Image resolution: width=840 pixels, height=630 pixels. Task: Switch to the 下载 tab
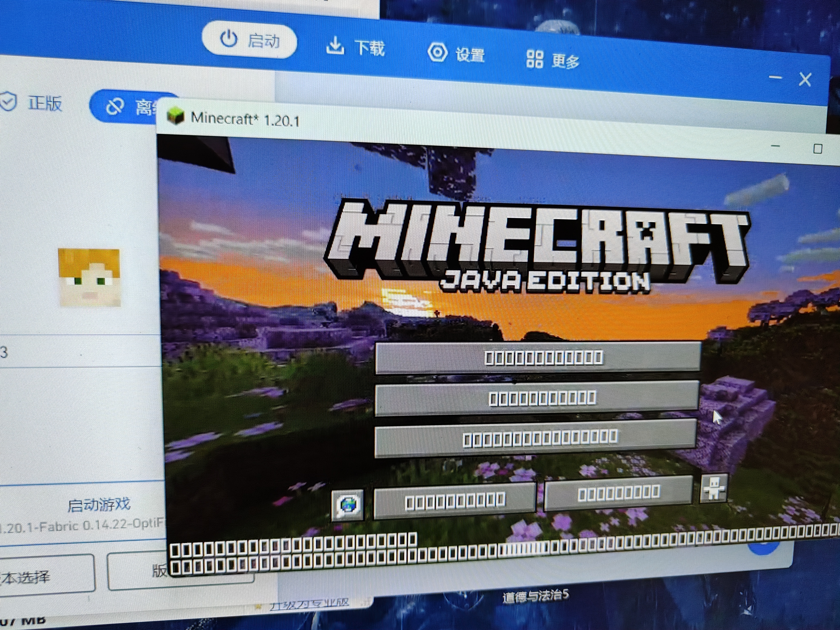coord(355,47)
